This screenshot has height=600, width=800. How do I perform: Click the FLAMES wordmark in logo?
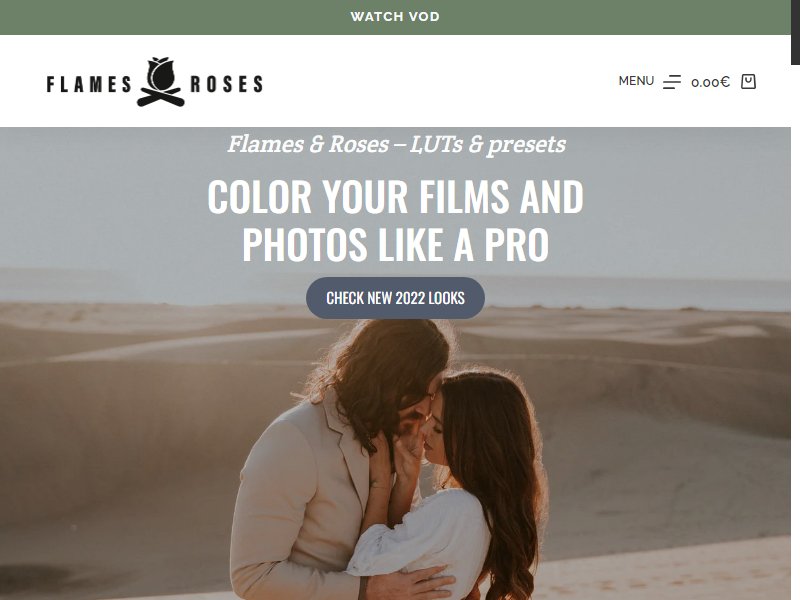click(89, 84)
